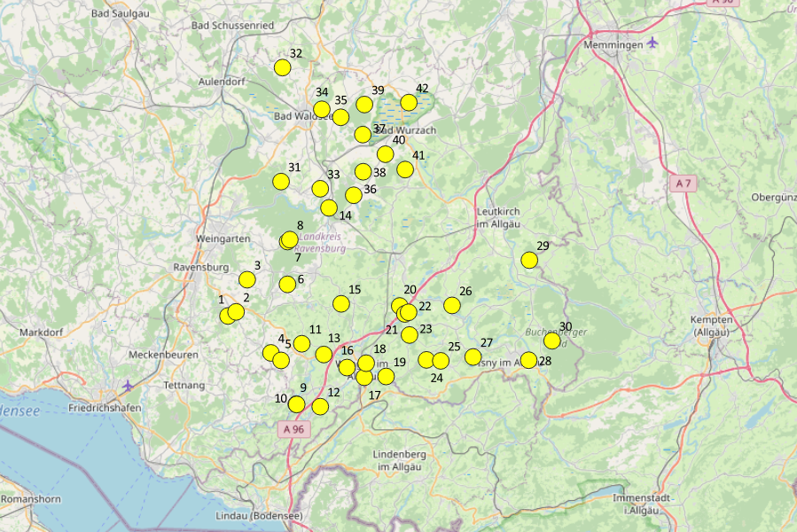Viewport: 797px width, 532px height.
Task: Select yellow marker labeled 42
Action: pos(409,103)
